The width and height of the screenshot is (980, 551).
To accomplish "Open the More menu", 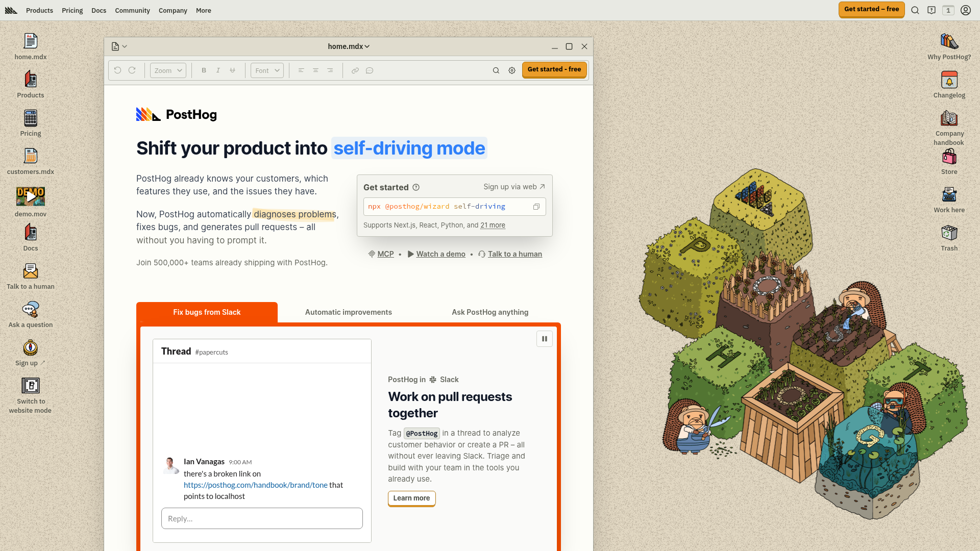I will pyautogui.click(x=203, y=10).
